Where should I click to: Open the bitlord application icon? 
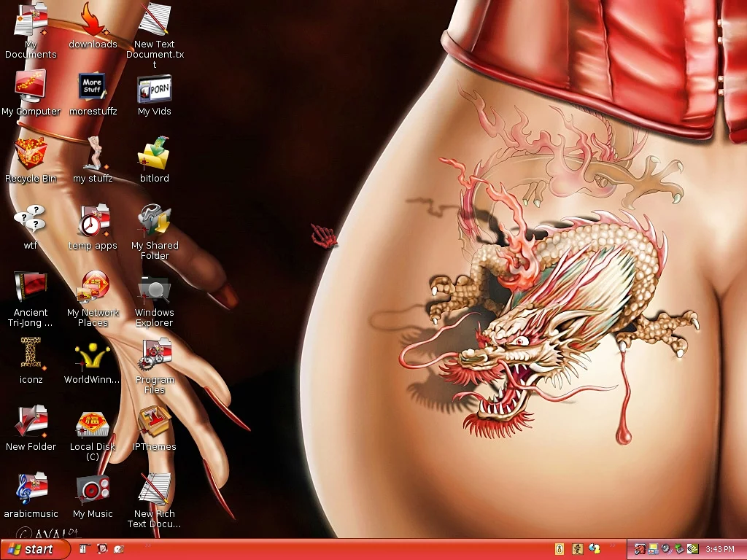pyautogui.click(x=154, y=155)
